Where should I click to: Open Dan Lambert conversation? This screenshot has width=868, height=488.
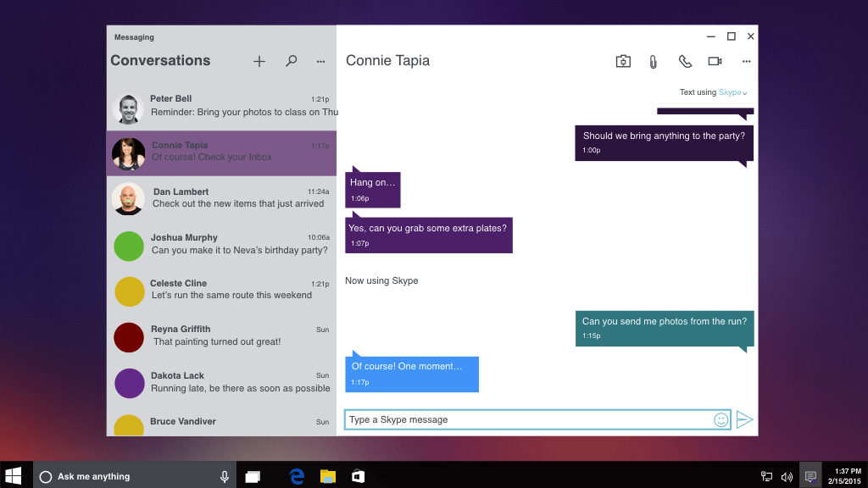[221, 199]
